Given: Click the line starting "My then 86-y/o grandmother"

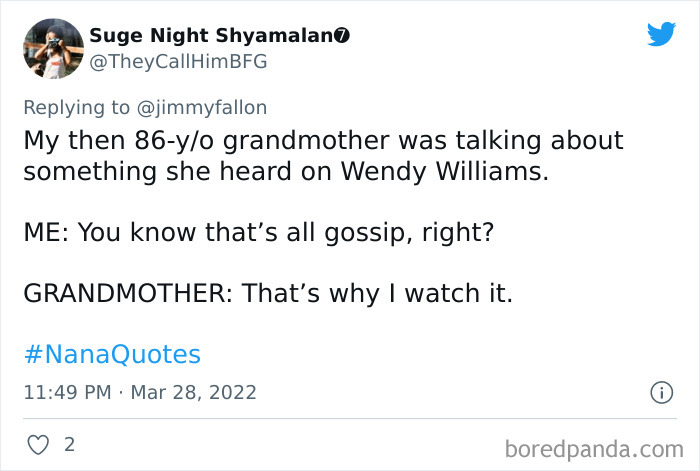Looking at the screenshot, I should click(323, 140).
